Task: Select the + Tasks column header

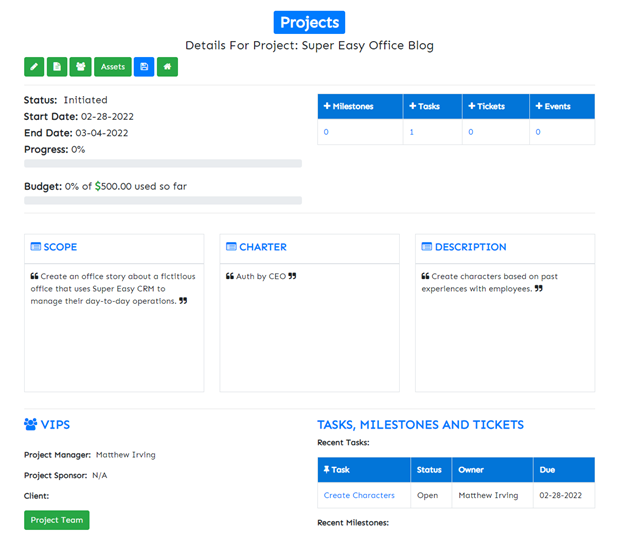Action: point(432,107)
